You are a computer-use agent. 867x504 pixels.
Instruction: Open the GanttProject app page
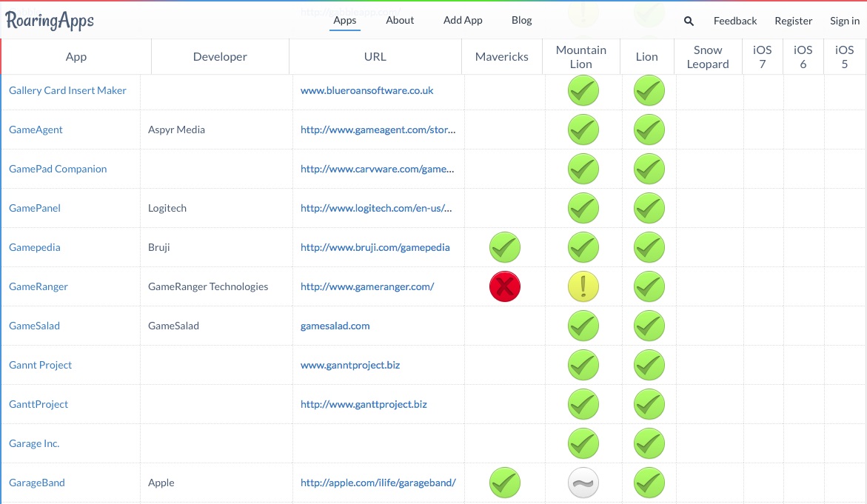[x=39, y=404]
